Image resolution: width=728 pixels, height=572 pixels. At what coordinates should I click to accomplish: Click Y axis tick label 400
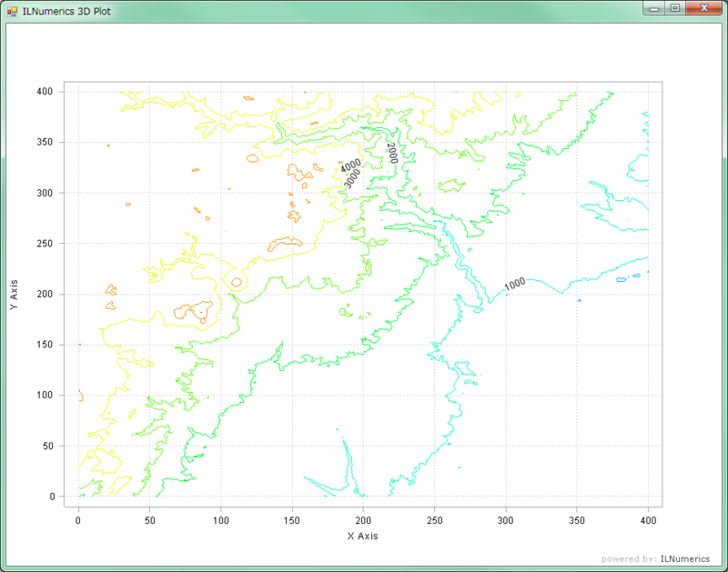point(45,91)
